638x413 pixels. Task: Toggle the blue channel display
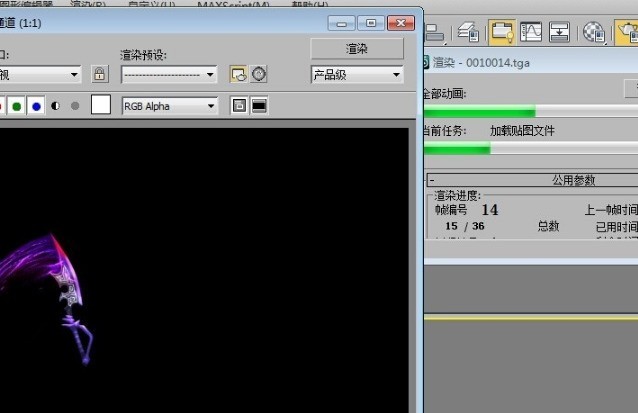[36, 106]
